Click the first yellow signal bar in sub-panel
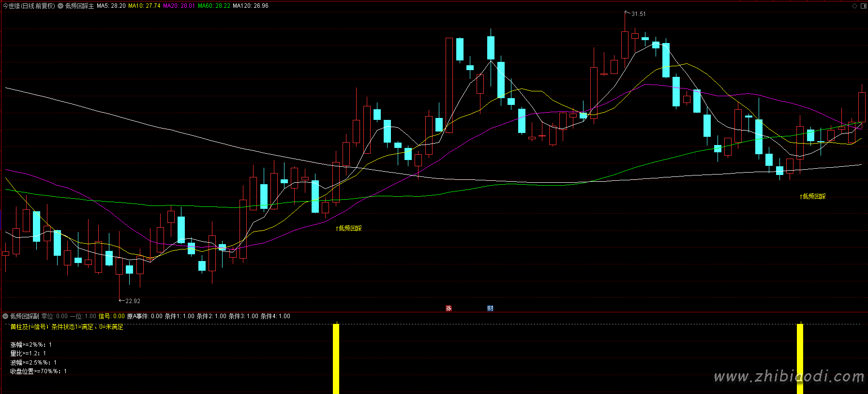This screenshot has height=394, width=868. point(336,359)
